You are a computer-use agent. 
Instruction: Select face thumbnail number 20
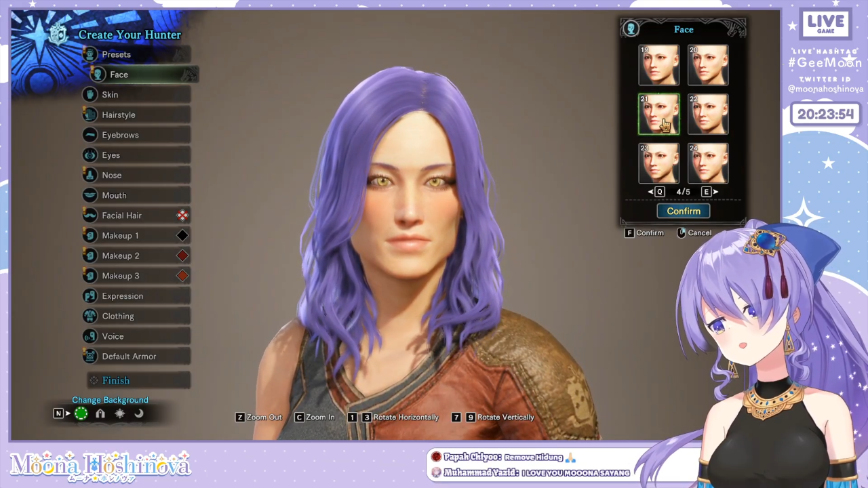coord(708,65)
